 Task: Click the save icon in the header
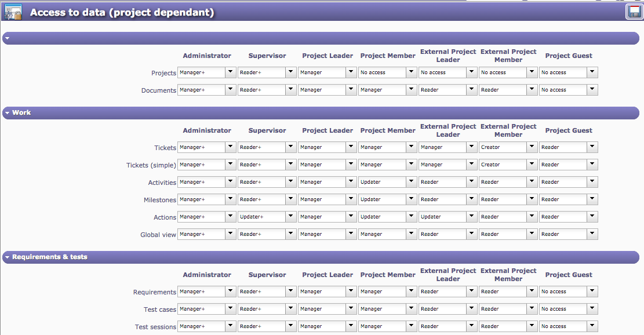tap(633, 12)
